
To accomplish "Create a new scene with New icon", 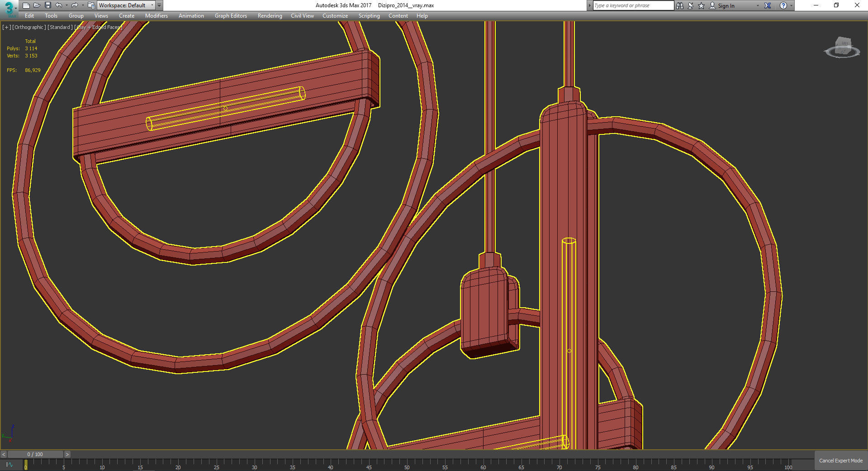I will (26, 5).
